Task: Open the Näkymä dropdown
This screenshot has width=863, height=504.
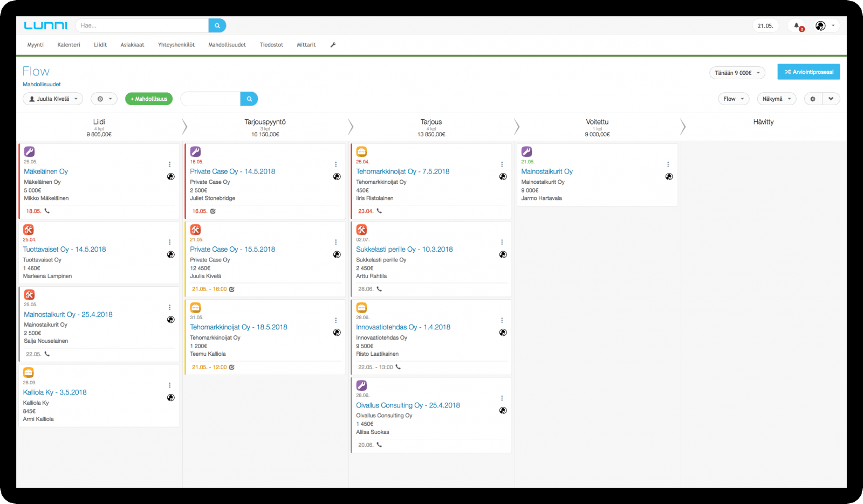Action: coord(777,99)
